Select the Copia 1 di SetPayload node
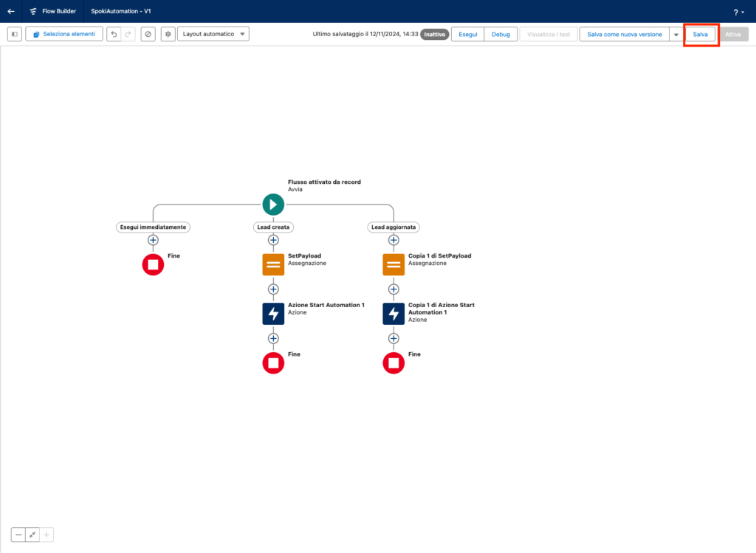This screenshot has height=553, width=756. pos(394,264)
